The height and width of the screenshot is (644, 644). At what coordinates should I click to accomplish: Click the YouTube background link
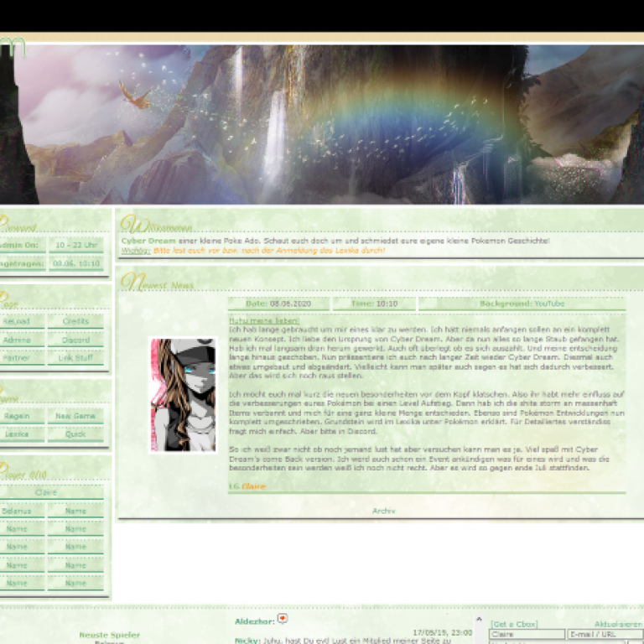(x=545, y=304)
